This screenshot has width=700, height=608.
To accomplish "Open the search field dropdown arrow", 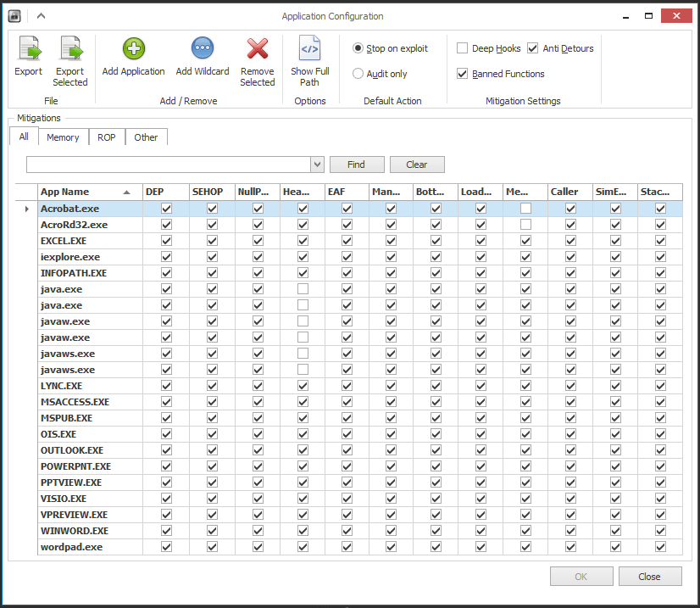I will 317,165.
